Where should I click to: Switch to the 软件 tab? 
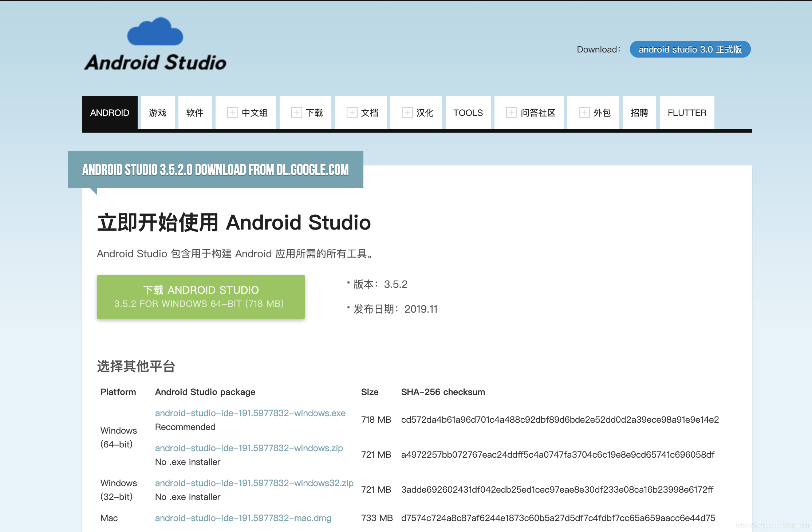click(x=195, y=113)
